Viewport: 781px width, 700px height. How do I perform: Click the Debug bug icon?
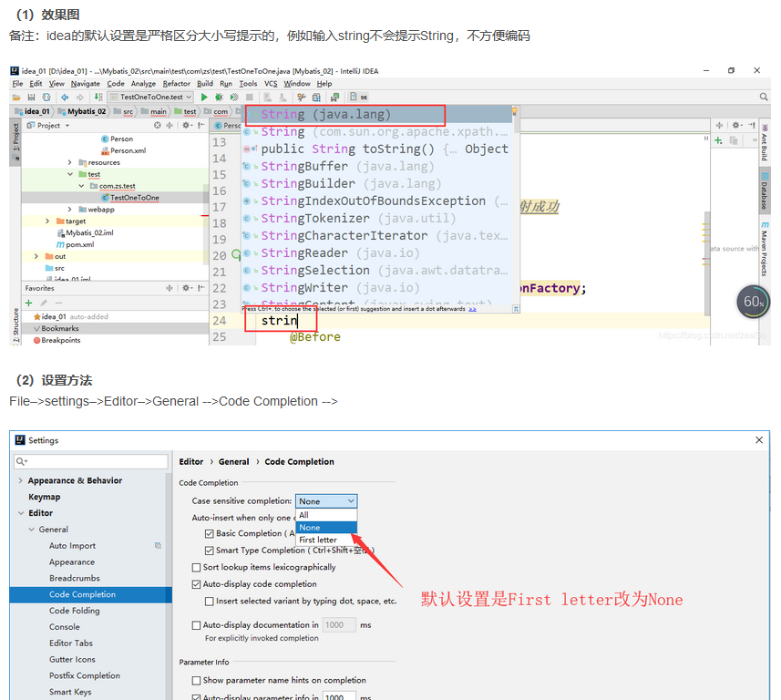(x=219, y=98)
